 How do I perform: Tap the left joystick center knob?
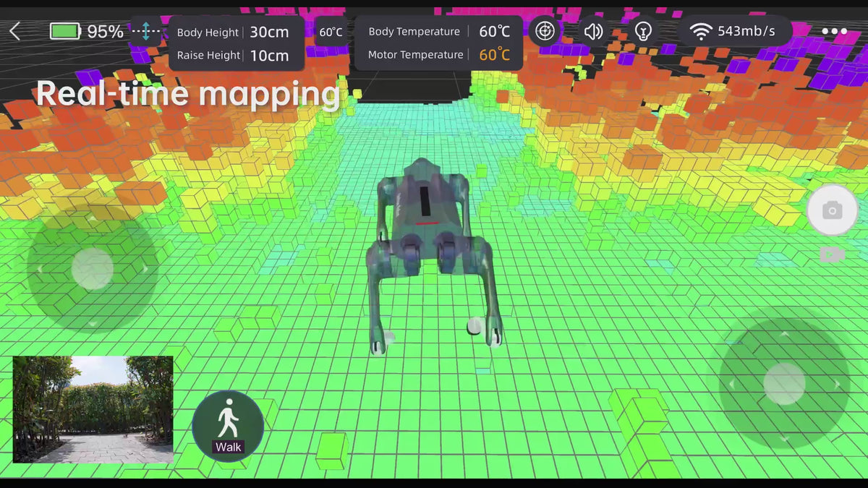tap(93, 269)
